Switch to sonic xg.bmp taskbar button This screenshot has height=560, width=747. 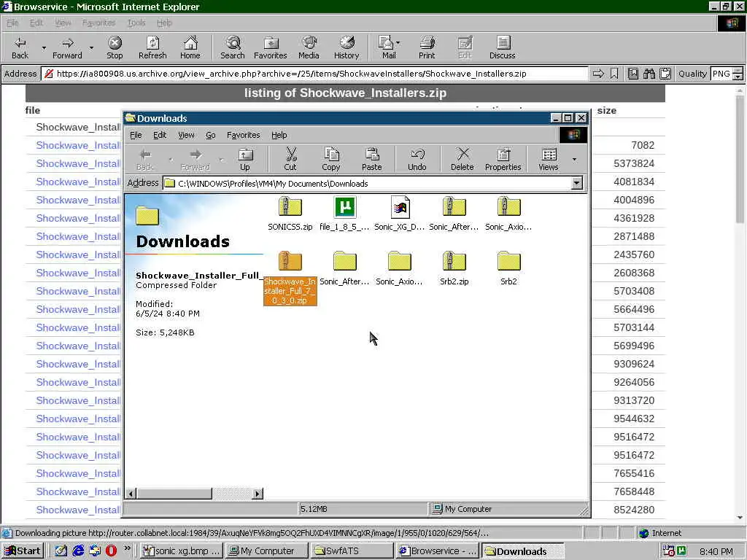[182, 551]
